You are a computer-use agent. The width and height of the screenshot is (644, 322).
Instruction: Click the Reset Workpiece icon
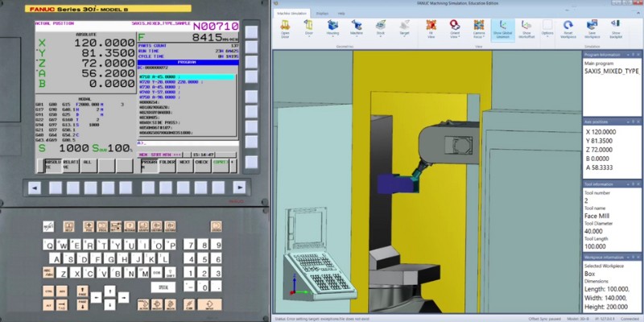568,29
